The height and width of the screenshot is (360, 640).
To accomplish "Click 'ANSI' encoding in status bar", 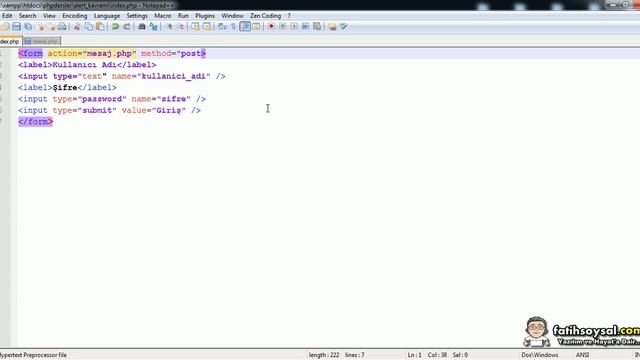I will click(x=582, y=355).
